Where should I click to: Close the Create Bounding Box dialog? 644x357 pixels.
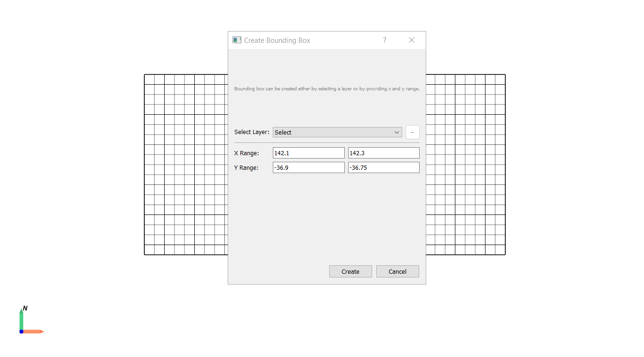[412, 40]
